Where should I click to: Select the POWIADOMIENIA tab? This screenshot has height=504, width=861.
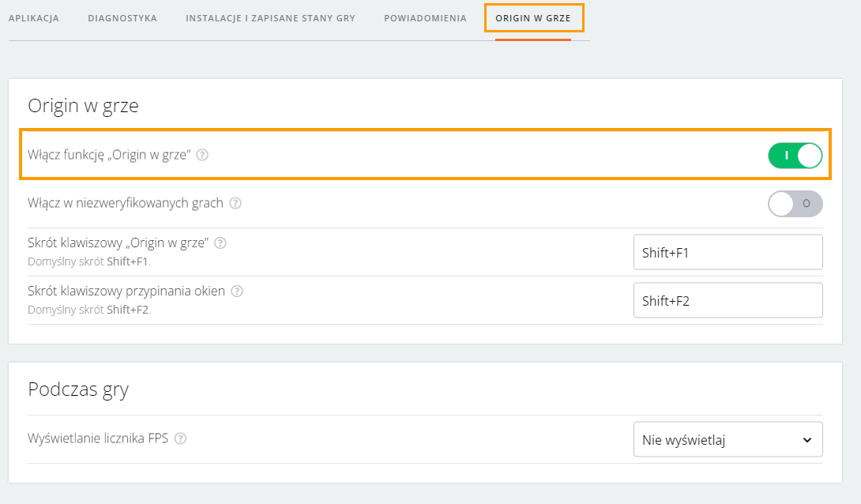(425, 18)
